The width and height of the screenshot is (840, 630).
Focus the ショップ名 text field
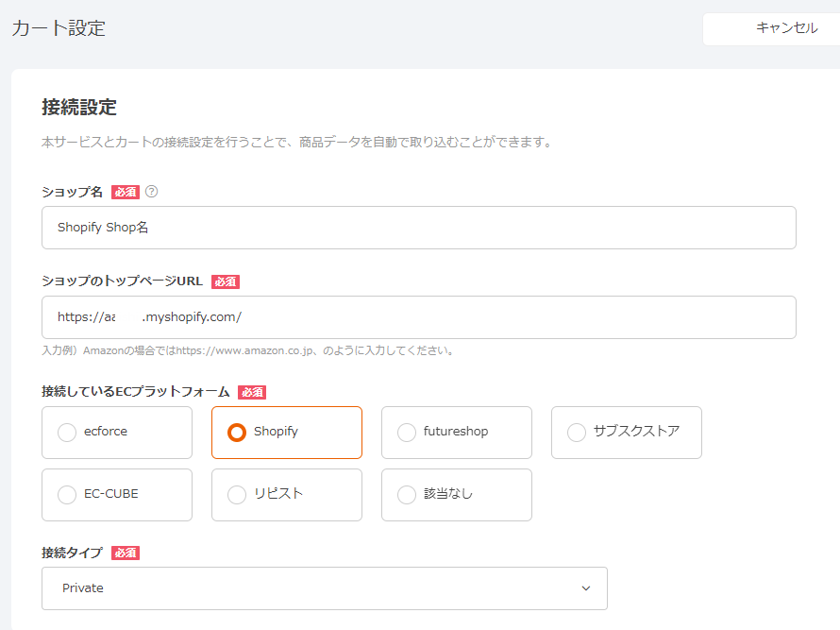pyautogui.click(x=418, y=228)
